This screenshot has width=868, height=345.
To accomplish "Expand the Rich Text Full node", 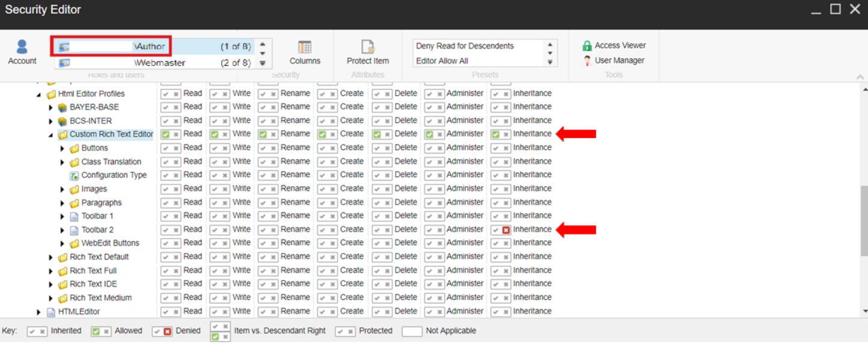I will 51,271.
